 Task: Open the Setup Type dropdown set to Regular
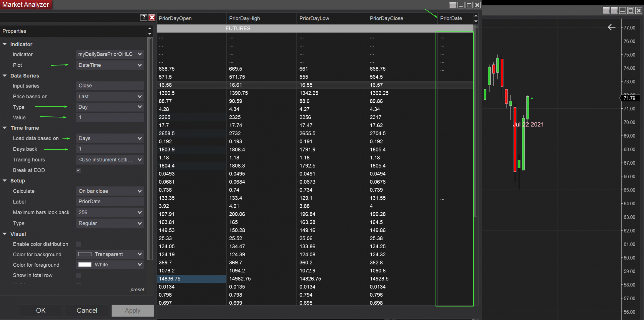tap(110, 223)
